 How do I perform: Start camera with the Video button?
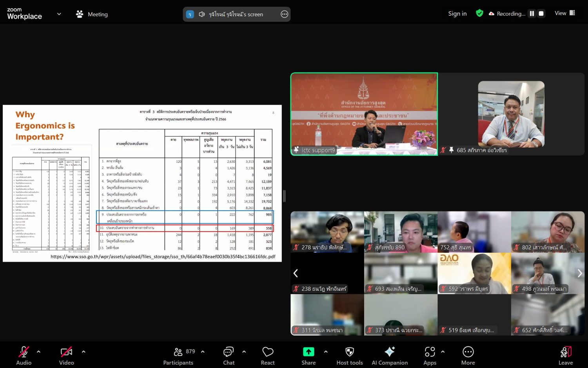pos(66,355)
